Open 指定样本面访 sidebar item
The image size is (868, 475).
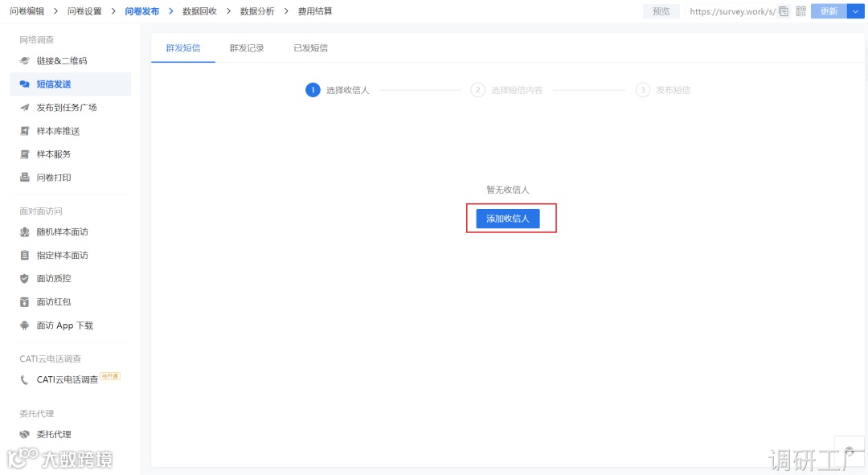(x=70, y=256)
